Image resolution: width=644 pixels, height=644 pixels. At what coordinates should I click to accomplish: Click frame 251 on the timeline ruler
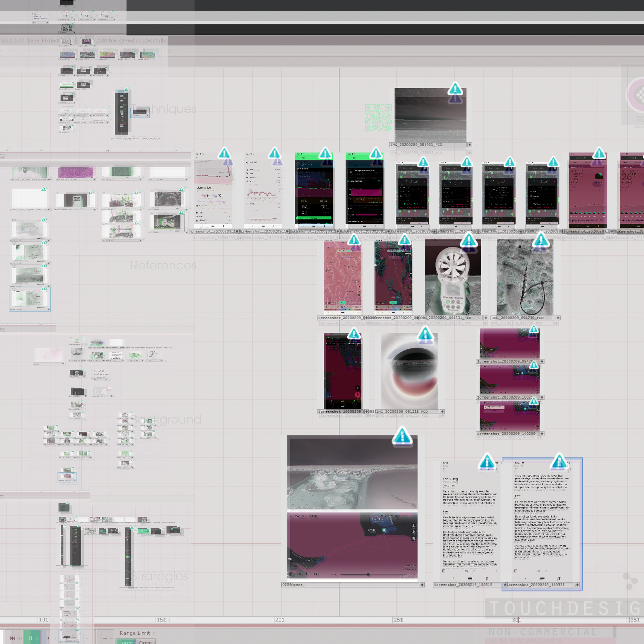(x=398, y=620)
